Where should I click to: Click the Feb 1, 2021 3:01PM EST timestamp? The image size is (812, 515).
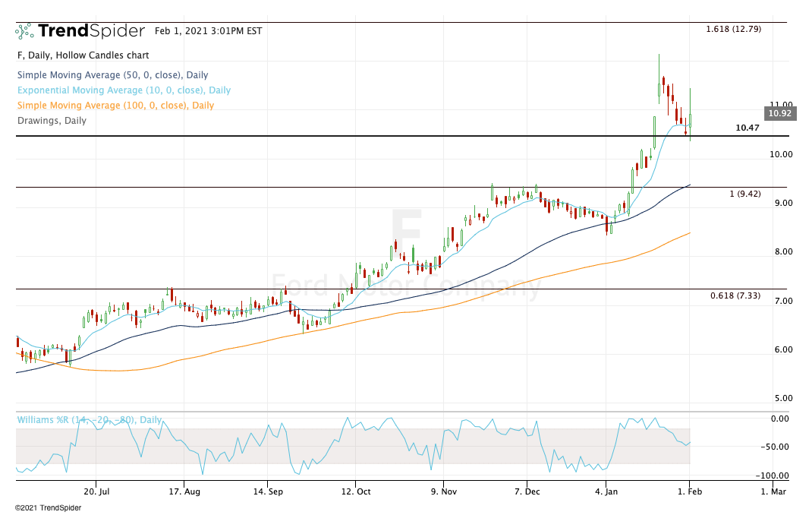click(208, 31)
